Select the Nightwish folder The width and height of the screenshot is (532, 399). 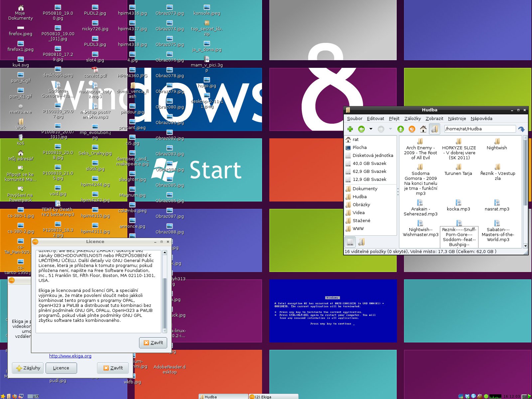tap(497, 144)
